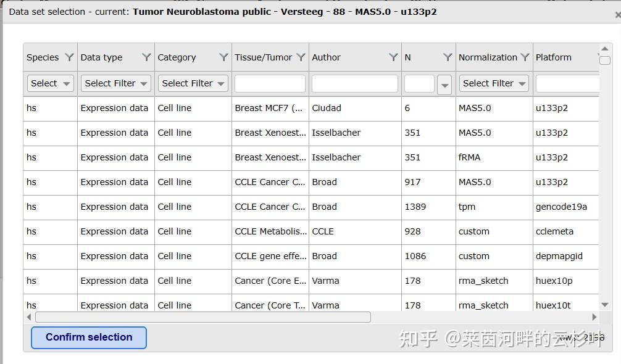Click inside the Author filter box
Image resolution: width=621 pixels, height=364 pixels.
pos(355,83)
